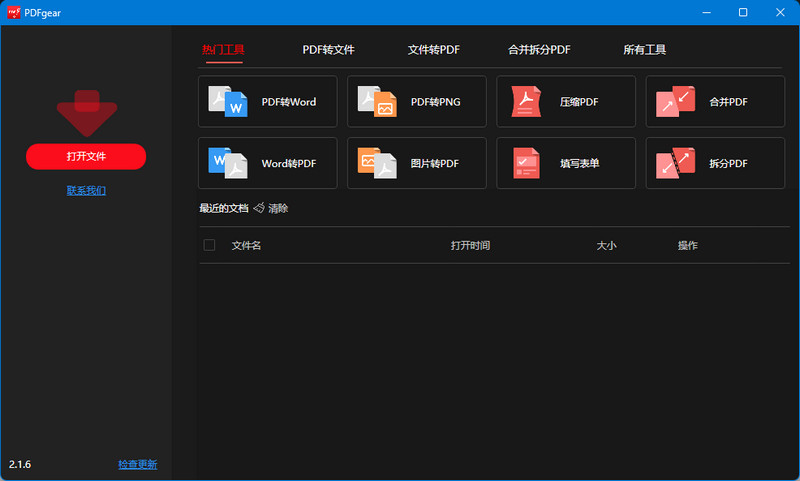Select the 拆分PDF split tool
800x481 pixels.
coord(714,163)
